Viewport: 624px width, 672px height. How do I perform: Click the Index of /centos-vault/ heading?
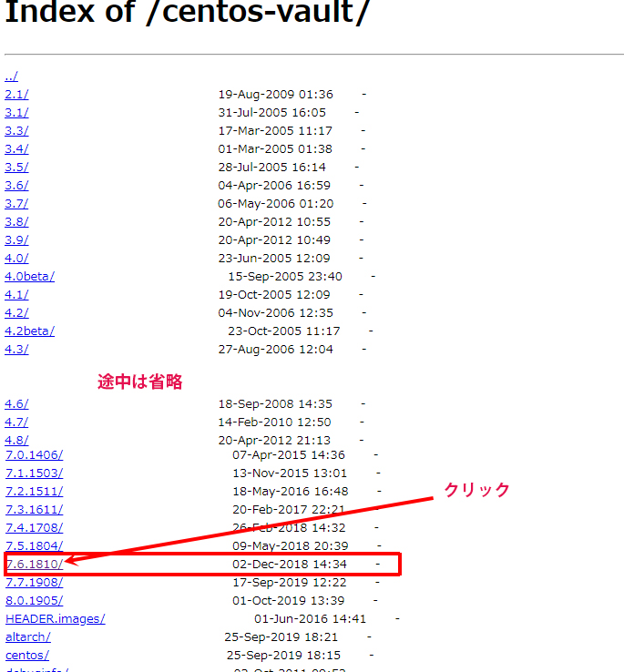coord(187,12)
